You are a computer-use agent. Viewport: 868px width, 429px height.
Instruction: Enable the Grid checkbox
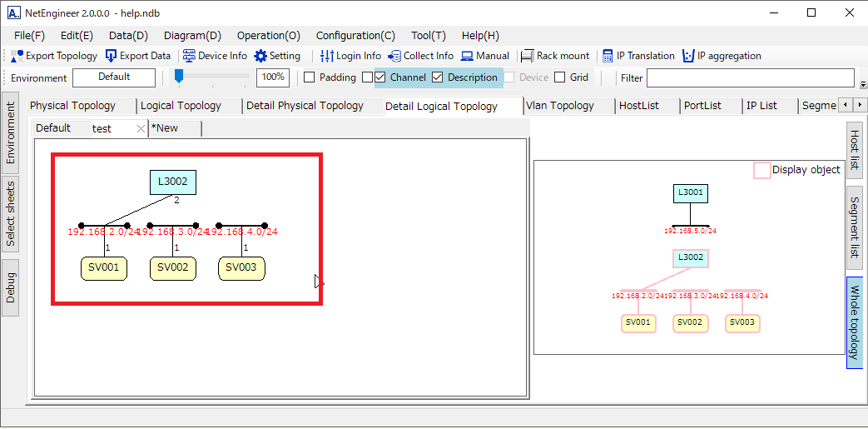(x=560, y=77)
